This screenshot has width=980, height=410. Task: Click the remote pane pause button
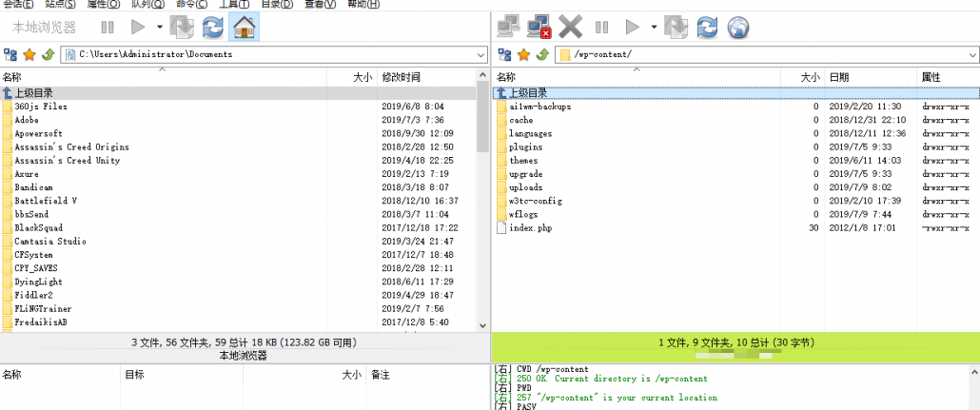pos(602,28)
